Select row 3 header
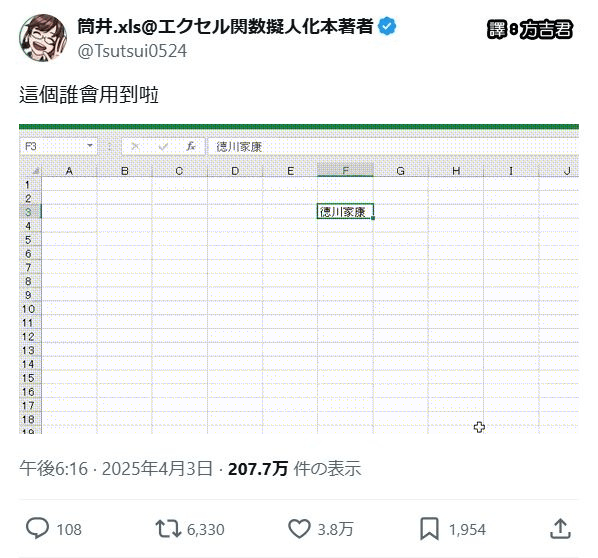This screenshot has width=598, height=558. [x=30, y=212]
